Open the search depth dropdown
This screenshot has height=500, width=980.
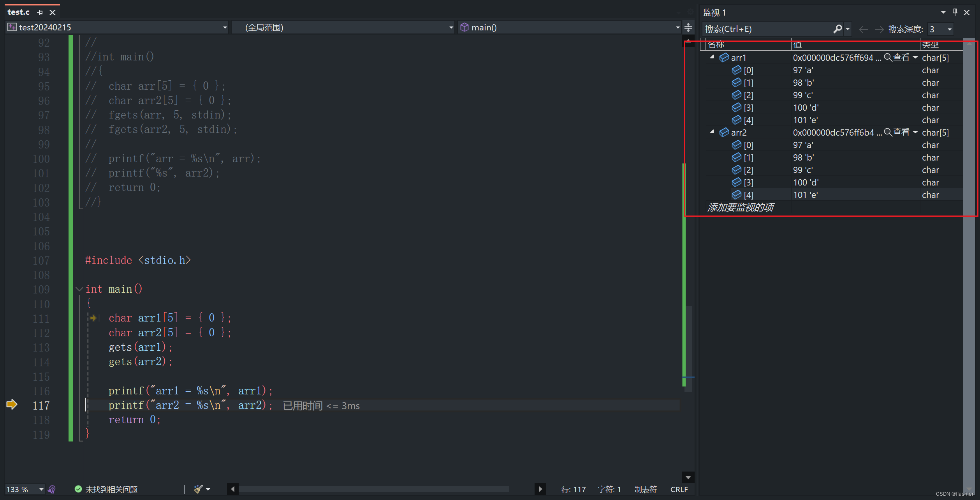(950, 29)
